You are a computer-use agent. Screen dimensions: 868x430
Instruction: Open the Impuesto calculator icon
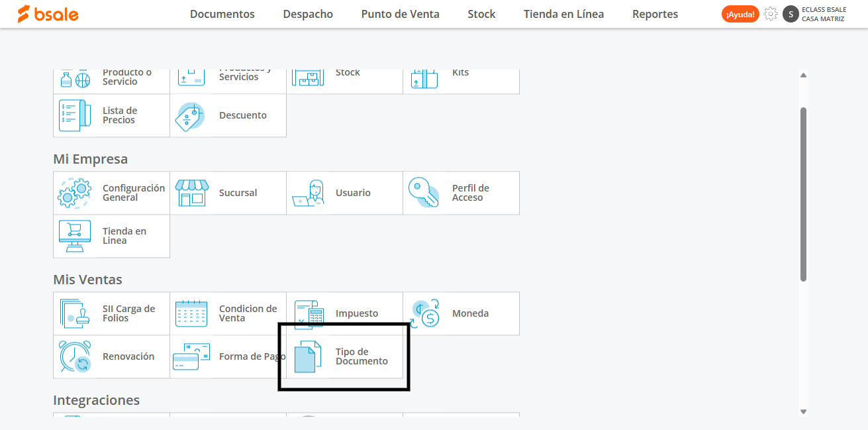[x=309, y=313]
